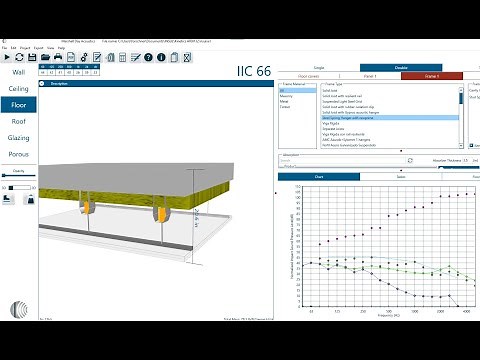Switch to Porous construction type
Screen dimensions: 480x360
(x=19, y=154)
